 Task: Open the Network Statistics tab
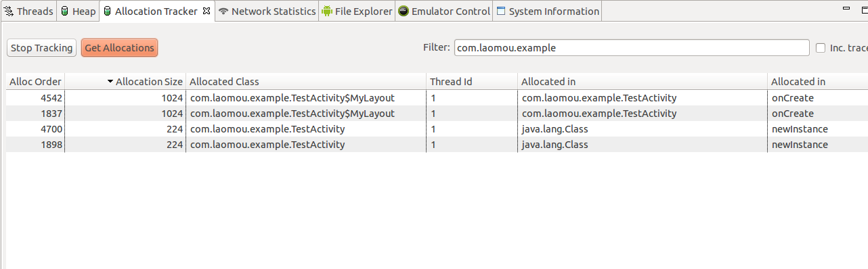click(267, 11)
